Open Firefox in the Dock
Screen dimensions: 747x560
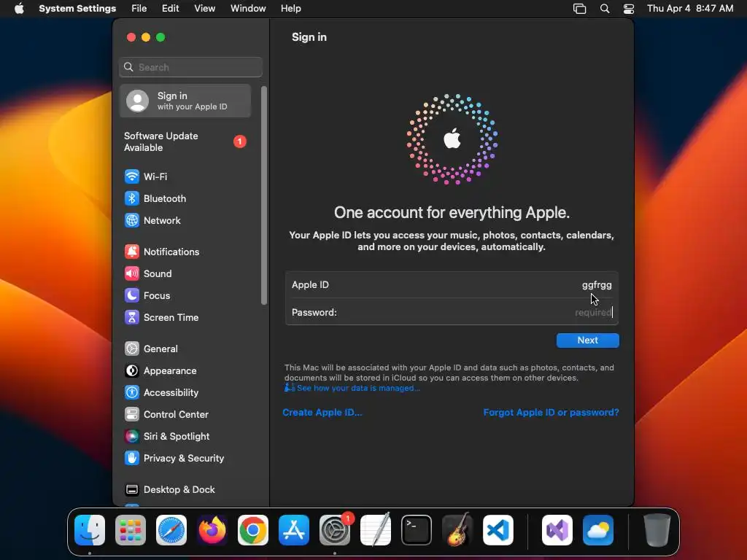click(x=212, y=530)
